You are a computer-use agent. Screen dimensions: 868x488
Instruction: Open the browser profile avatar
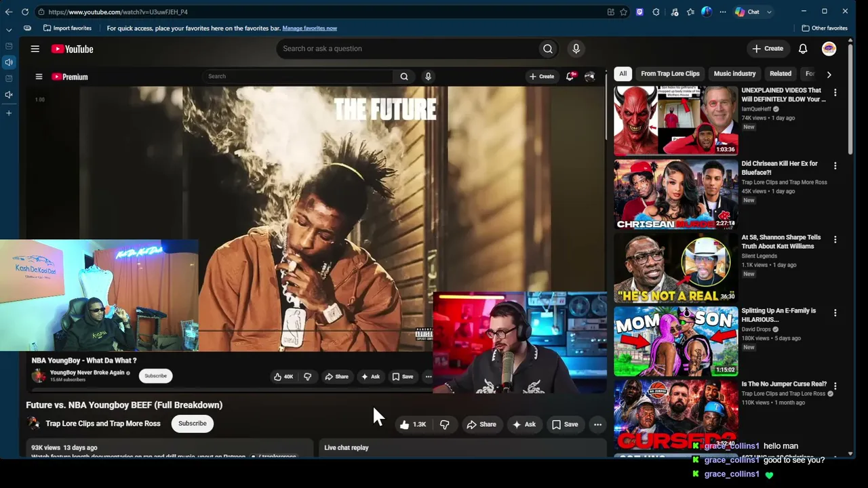coord(707,12)
